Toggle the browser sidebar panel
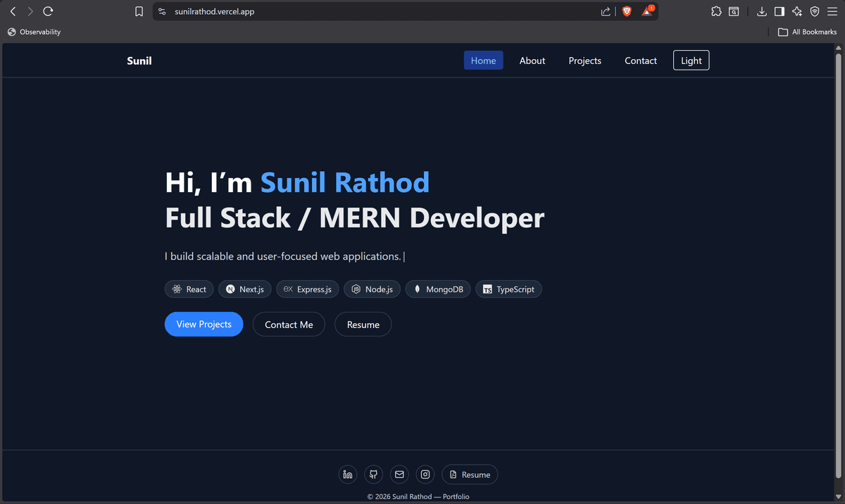Viewport: 845px width, 504px height. tap(780, 11)
